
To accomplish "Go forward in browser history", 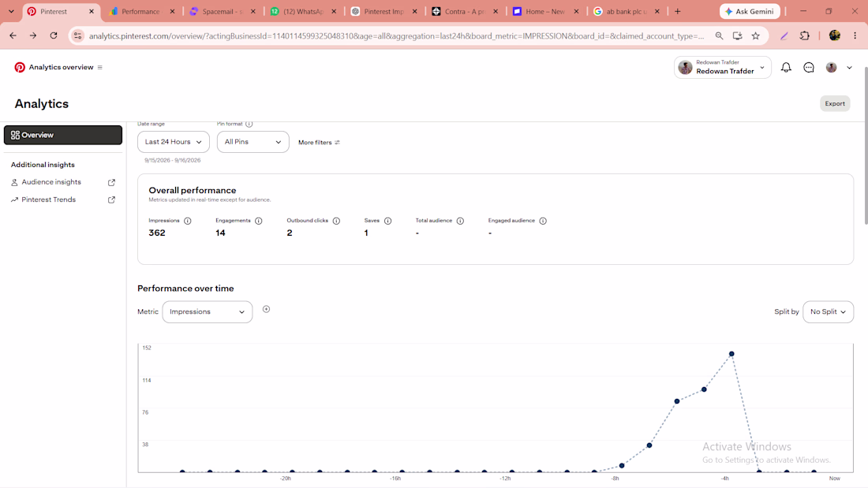I will [x=33, y=35].
